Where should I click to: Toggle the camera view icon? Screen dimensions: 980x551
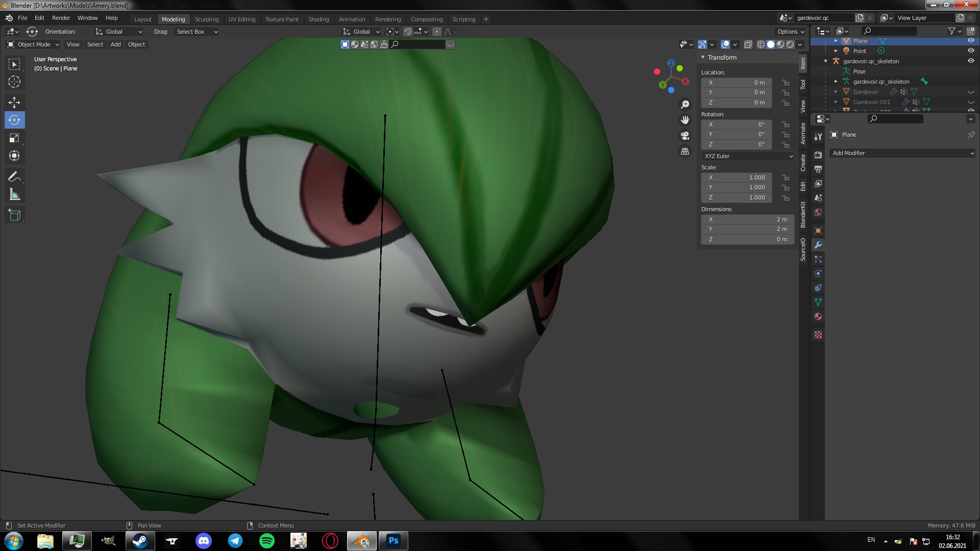coord(685,136)
